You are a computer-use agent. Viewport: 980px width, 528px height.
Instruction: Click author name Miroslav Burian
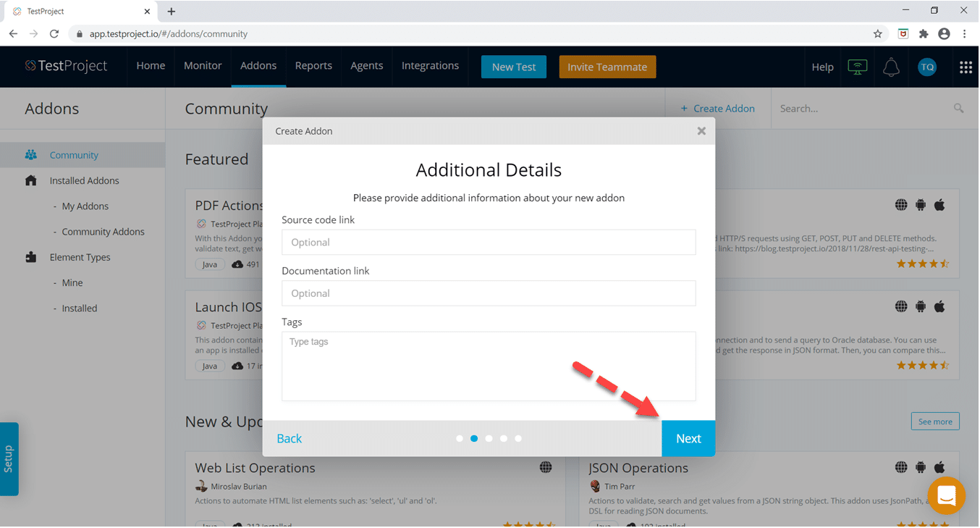239,487
